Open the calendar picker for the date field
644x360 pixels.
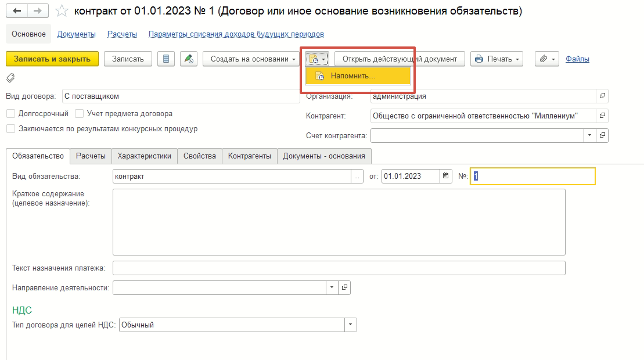[445, 176]
